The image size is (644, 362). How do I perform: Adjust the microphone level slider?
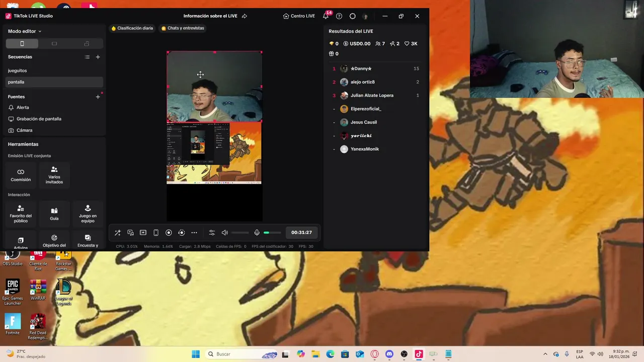coord(272,232)
